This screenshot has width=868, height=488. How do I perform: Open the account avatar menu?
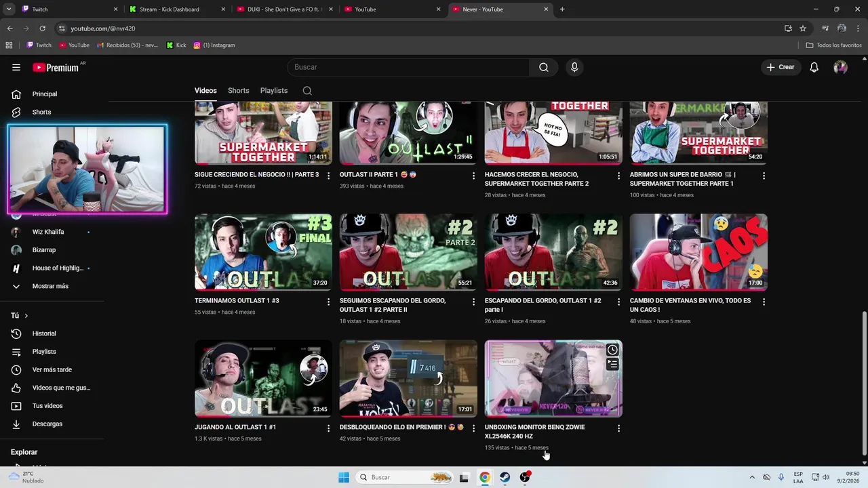[840, 67]
